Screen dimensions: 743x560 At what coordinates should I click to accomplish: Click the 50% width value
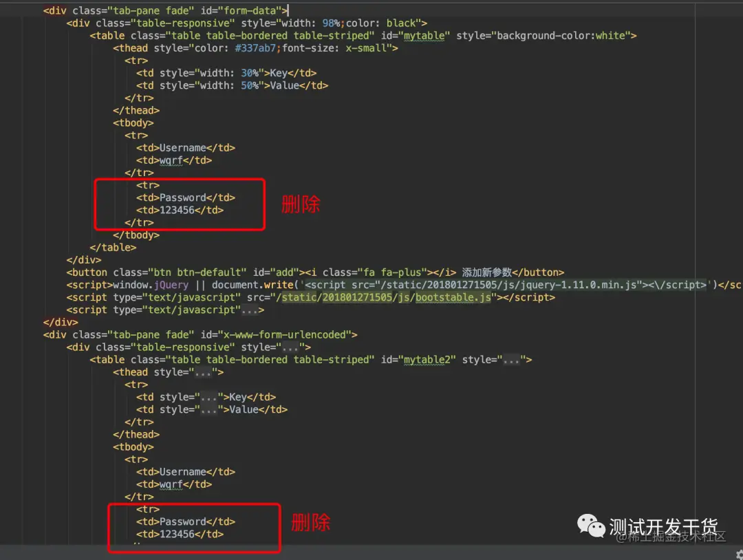250,85
